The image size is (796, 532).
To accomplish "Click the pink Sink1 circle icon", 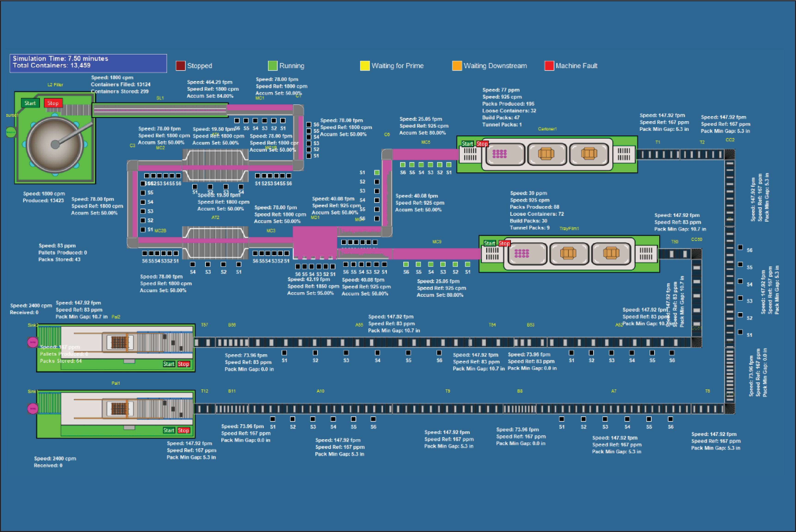I will coord(33,409).
